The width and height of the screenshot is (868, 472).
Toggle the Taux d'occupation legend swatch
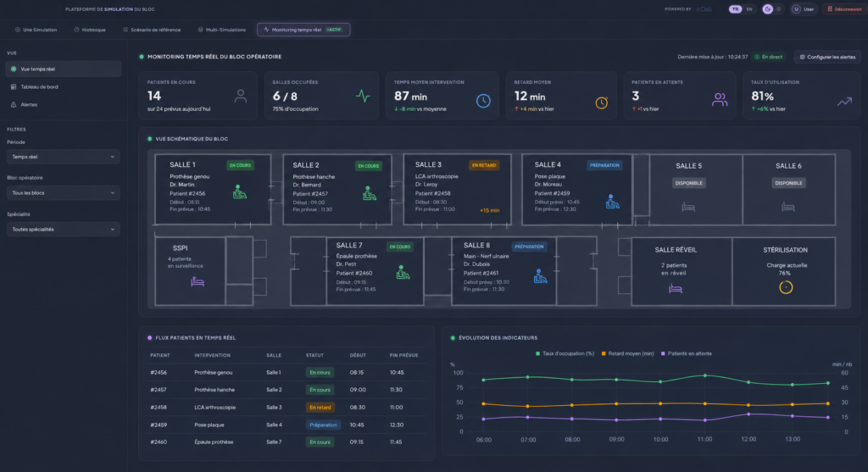point(537,353)
